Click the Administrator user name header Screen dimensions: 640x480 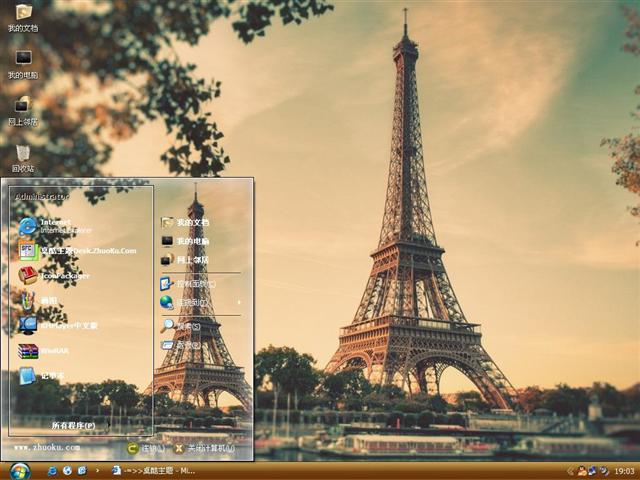(x=42, y=196)
